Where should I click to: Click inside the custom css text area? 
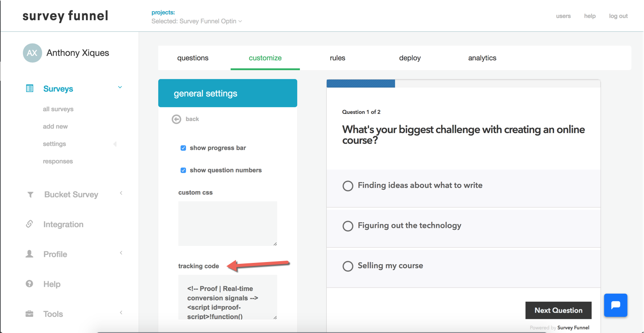(227, 223)
